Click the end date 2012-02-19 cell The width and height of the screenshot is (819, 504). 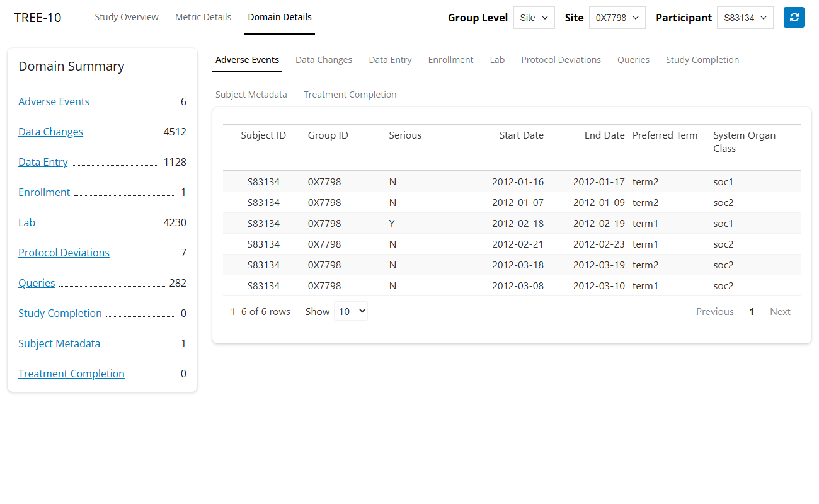coord(598,224)
